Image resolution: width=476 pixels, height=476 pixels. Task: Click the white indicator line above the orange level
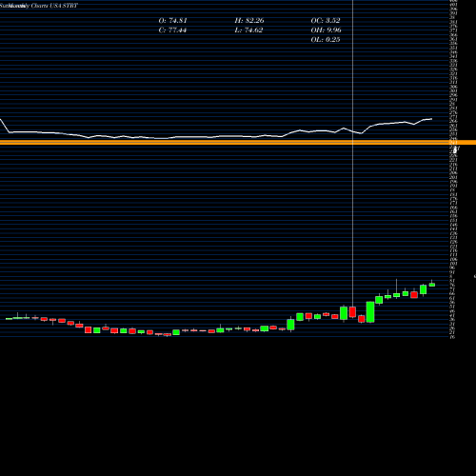(x=216, y=136)
